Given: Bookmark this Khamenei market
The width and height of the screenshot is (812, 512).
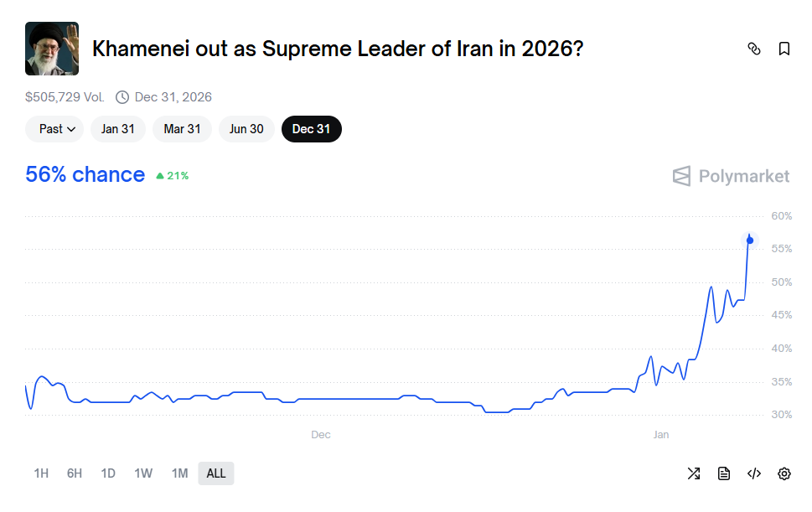Looking at the screenshot, I should click(784, 49).
